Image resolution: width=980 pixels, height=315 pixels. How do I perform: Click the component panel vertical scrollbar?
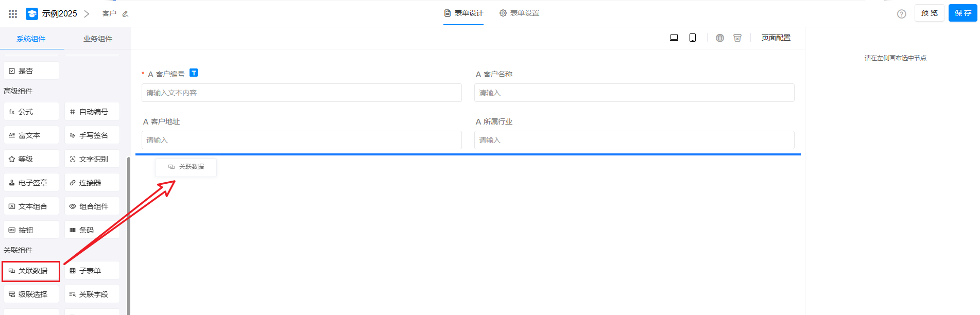[x=128, y=232]
